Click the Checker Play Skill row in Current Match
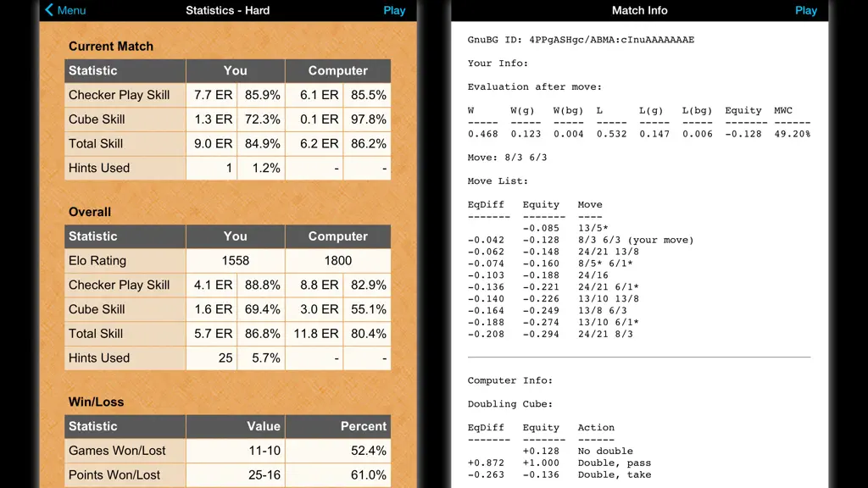 227,95
